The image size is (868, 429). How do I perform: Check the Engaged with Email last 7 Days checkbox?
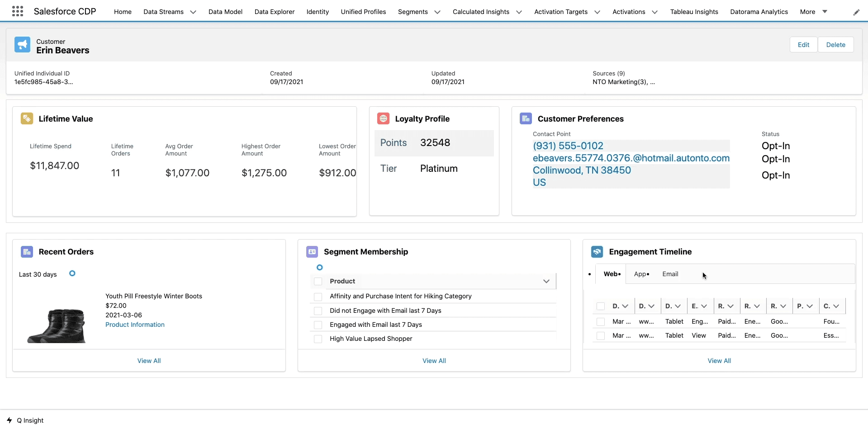(x=318, y=325)
